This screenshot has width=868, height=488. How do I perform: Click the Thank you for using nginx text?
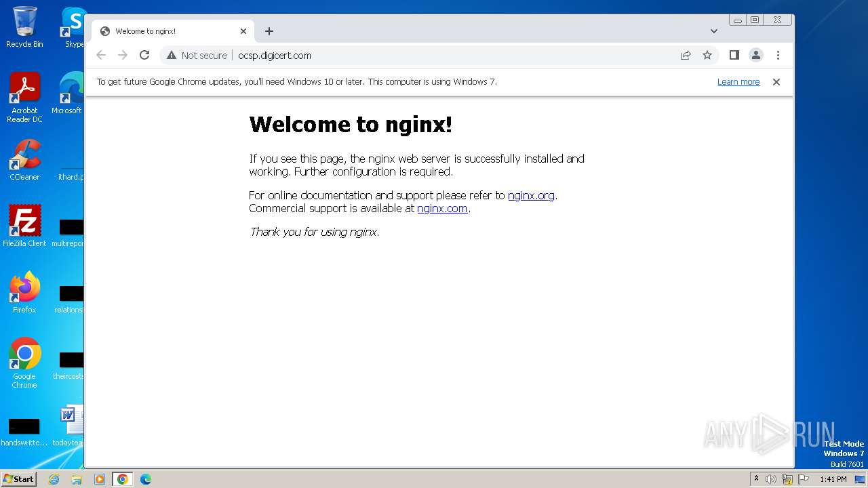tap(314, 232)
